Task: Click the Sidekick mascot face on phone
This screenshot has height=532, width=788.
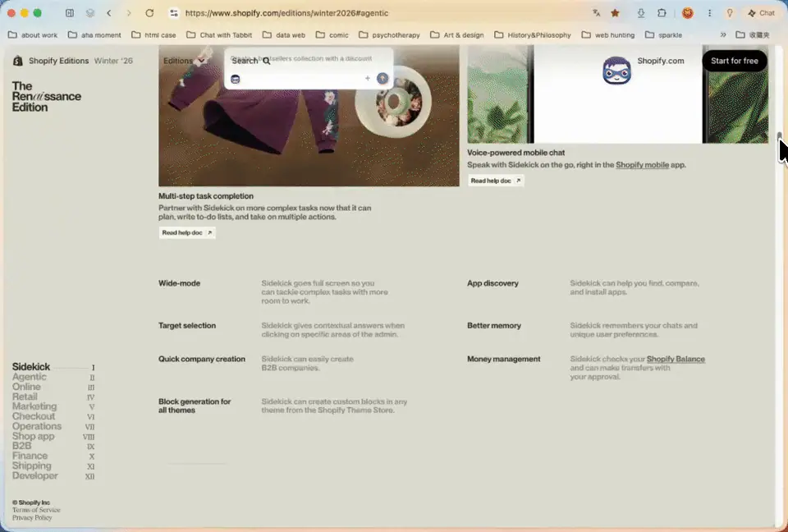Action: tap(616, 71)
